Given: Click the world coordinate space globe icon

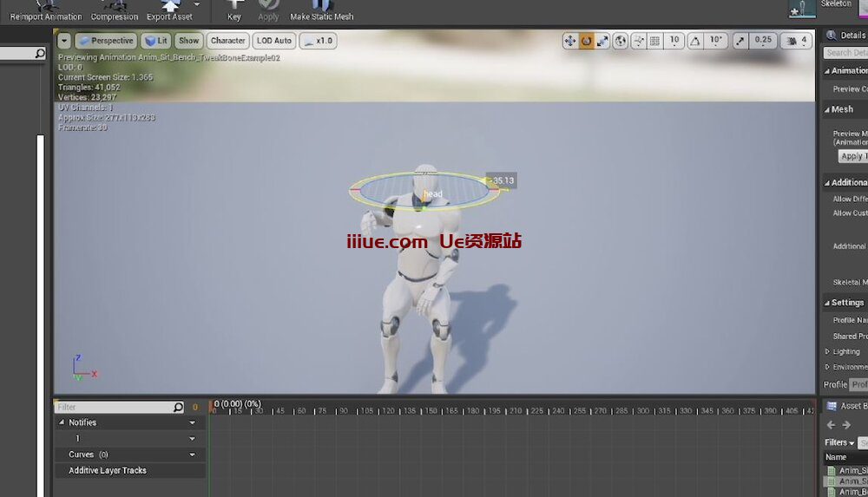Looking at the screenshot, I should [x=621, y=41].
